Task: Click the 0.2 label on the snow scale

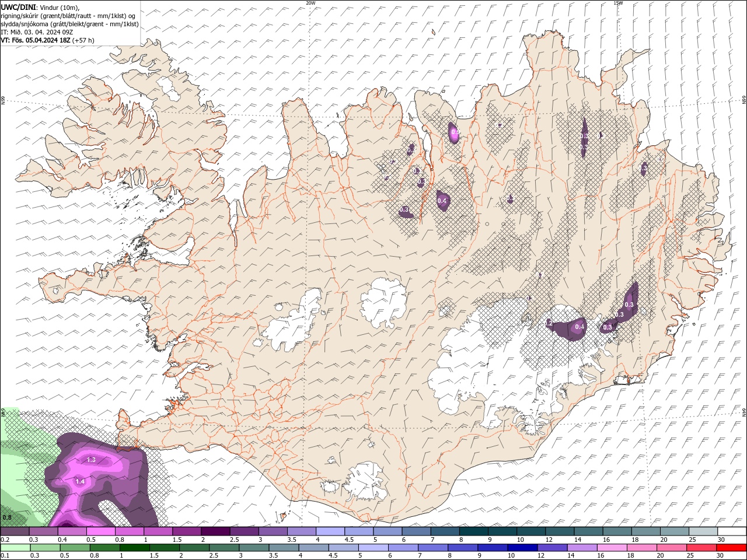Action: coord(5,540)
